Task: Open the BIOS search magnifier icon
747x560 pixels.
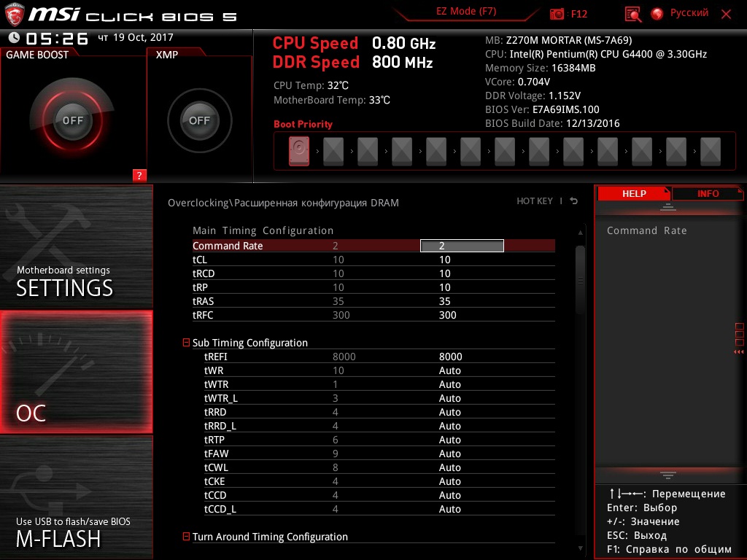Action: pos(632,15)
